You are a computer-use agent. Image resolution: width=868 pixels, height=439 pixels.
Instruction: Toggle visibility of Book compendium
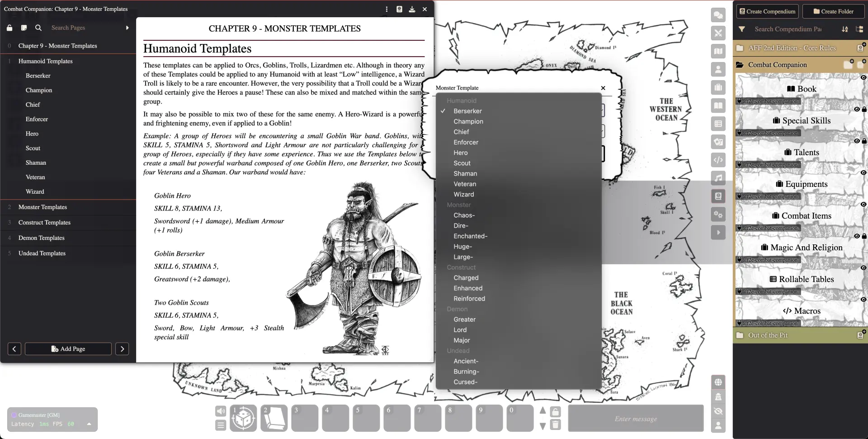(863, 77)
